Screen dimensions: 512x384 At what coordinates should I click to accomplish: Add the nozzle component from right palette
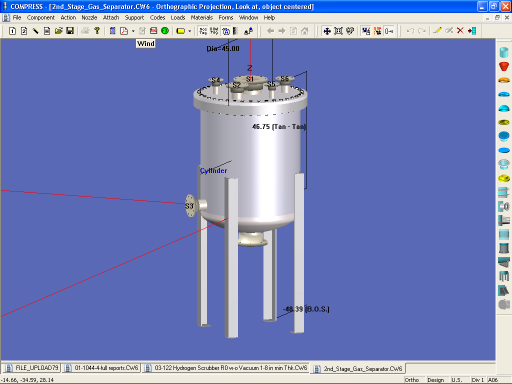pyautogui.click(x=504, y=206)
